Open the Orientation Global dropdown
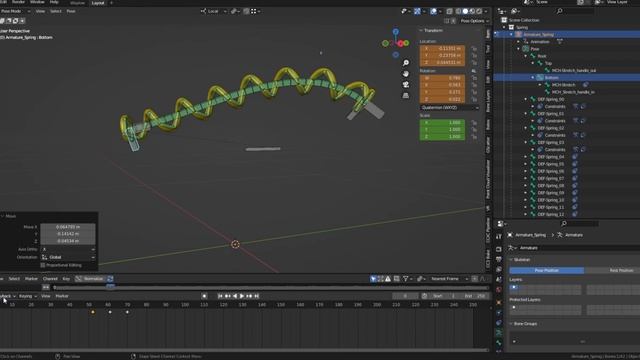 [x=68, y=257]
